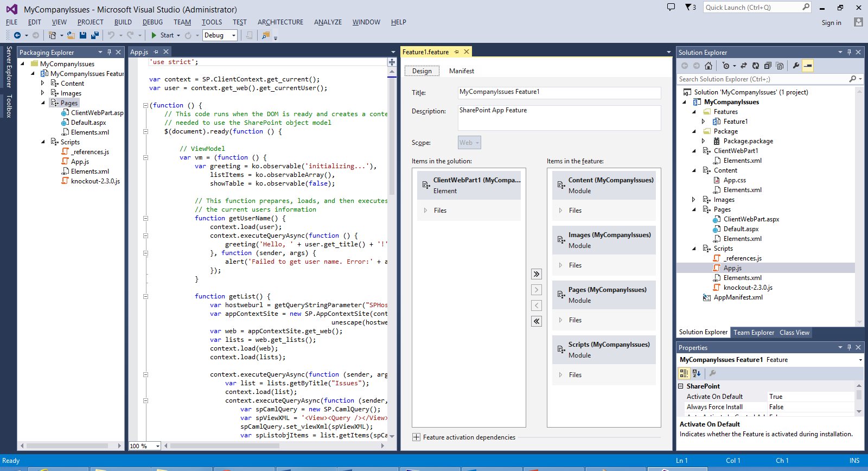Click the Undo toolbar icon
Screen dimensions: 868x471
point(111,35)
